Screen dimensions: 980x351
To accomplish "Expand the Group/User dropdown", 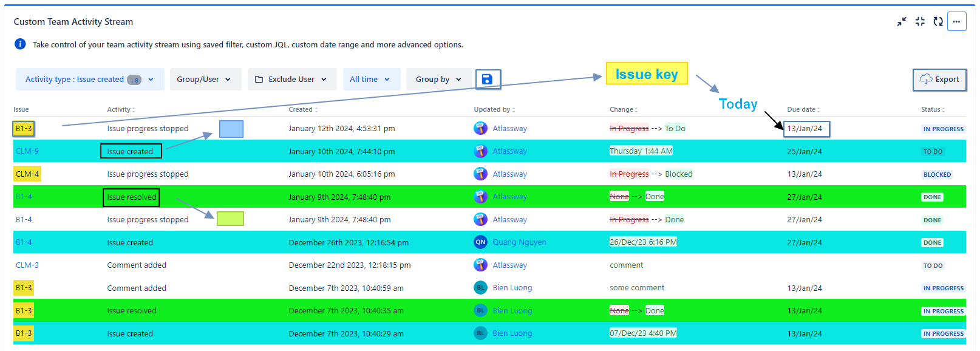I will pyautogui.click(x=205, y=80).
